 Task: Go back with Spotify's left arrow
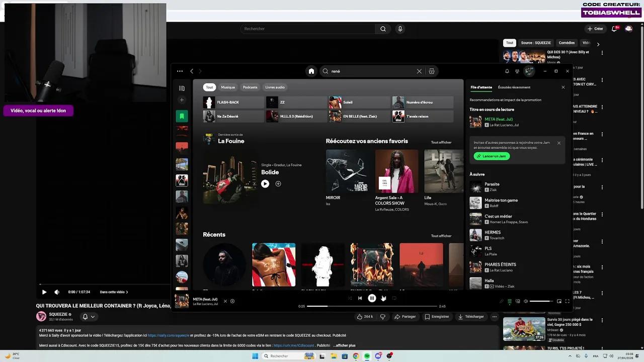pyautogui.click(x=192, y=71)
